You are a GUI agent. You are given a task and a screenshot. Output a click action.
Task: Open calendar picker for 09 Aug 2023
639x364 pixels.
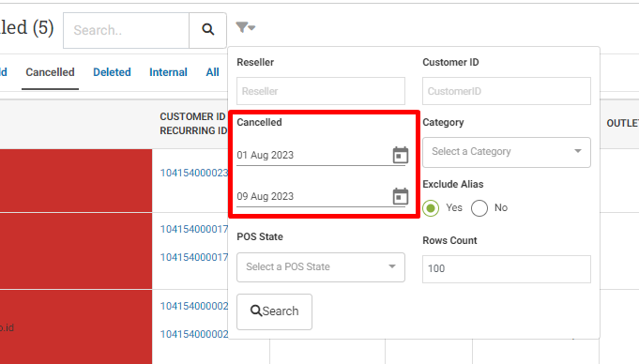pos(400,196)
